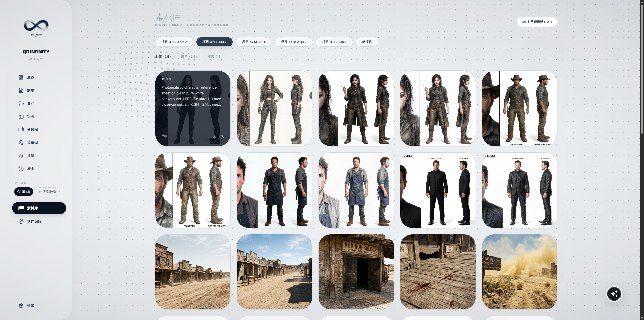Open the 批量 batch section

pyautogui.click(x=30, y=156)
